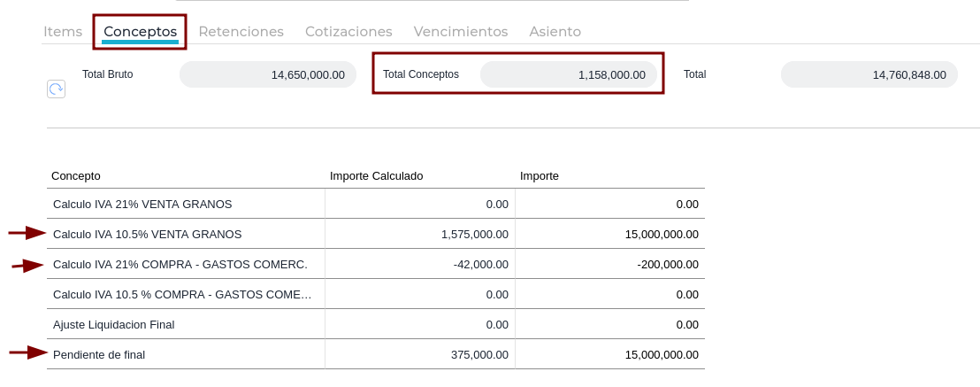Click the Concepto column header
This screenshot has width=980, height=387.
tap(76, 176)
